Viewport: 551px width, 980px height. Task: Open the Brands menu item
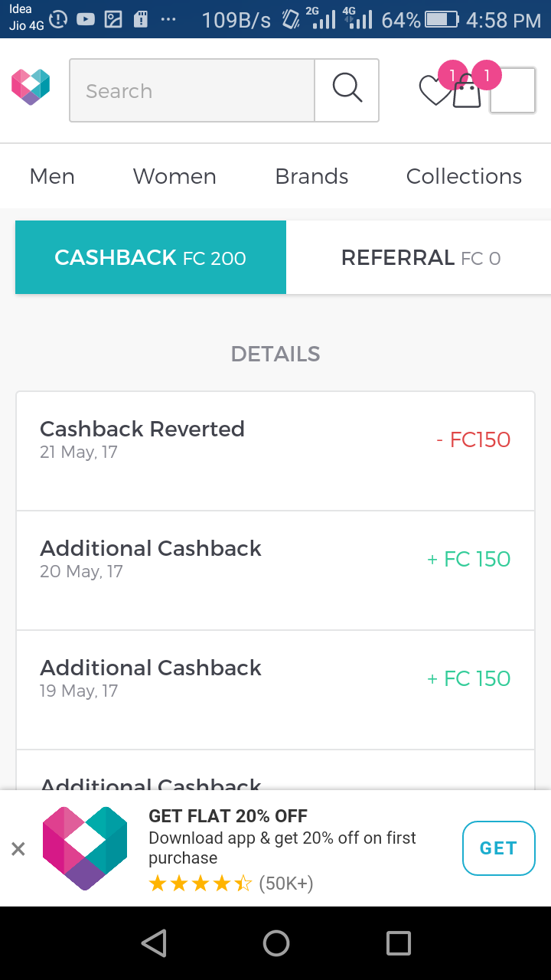point(311,176)
